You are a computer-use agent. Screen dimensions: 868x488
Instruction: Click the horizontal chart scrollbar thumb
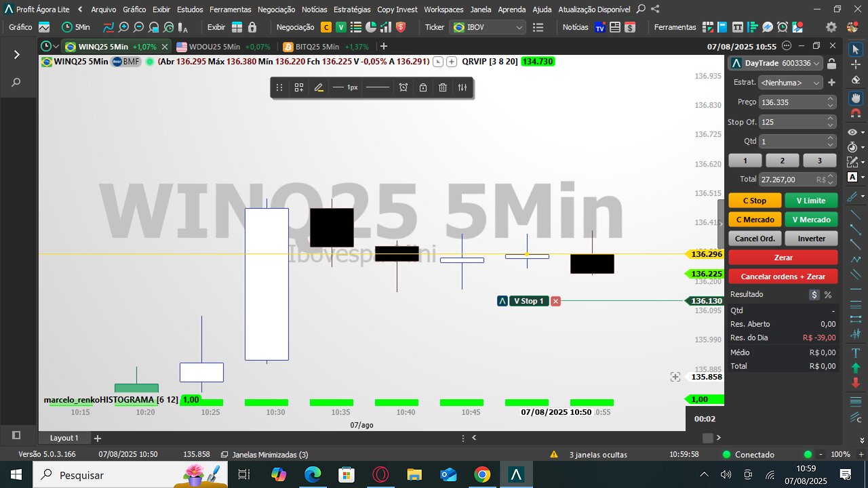[708, 438]
